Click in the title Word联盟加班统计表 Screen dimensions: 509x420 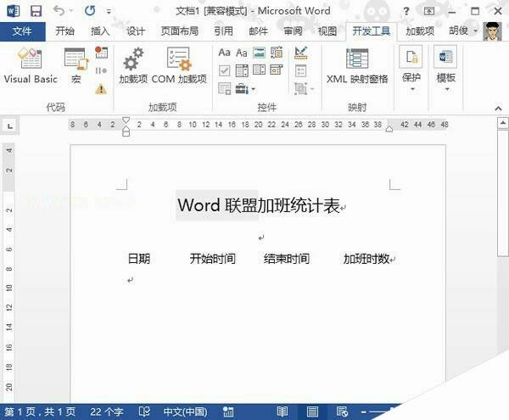click(259, 205)
